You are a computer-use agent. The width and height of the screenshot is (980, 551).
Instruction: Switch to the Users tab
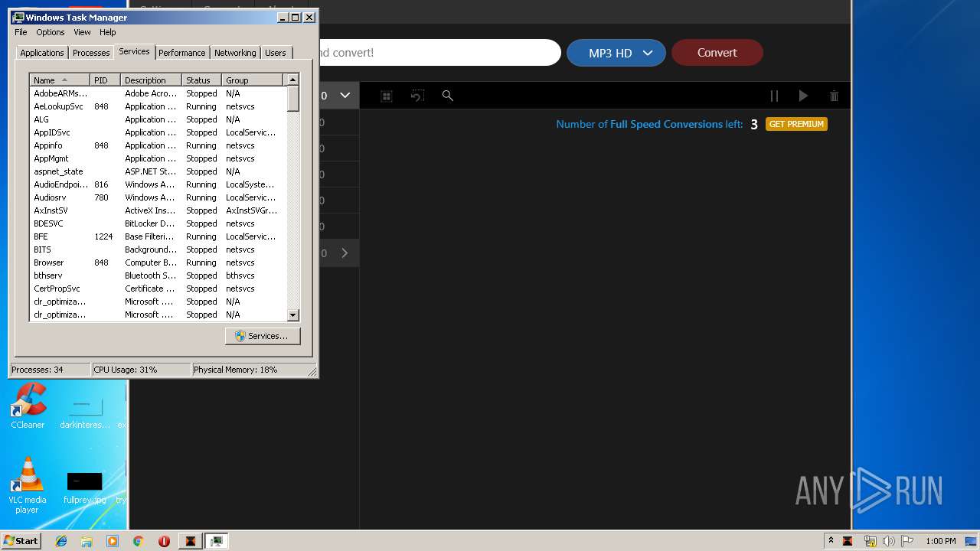(x=276, y=53)
